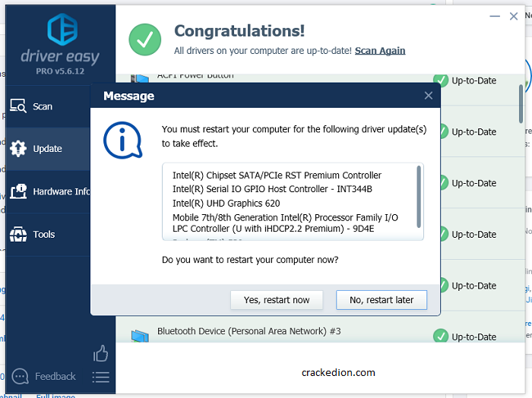Click Yes, restart now
This screenshot has height=398, width=532.
pyautogui.click(x=277, y=300)
